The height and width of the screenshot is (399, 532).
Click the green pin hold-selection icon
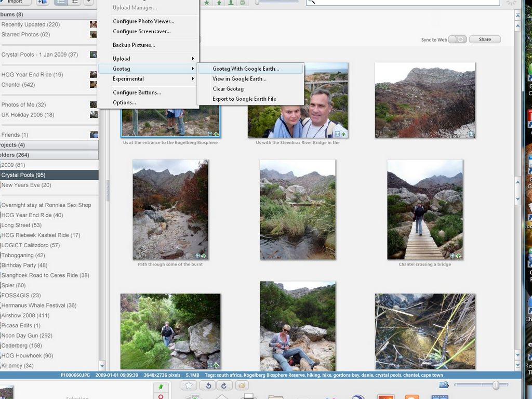(161, 388)
